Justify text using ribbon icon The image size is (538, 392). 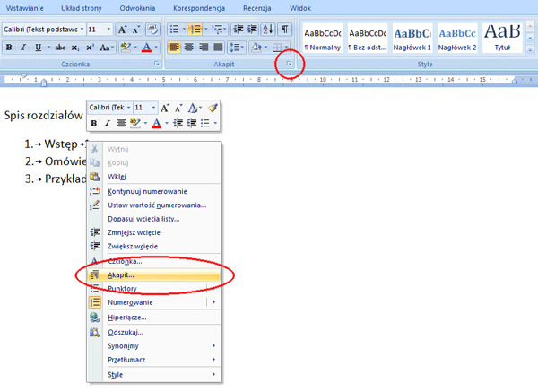(218, 47)
